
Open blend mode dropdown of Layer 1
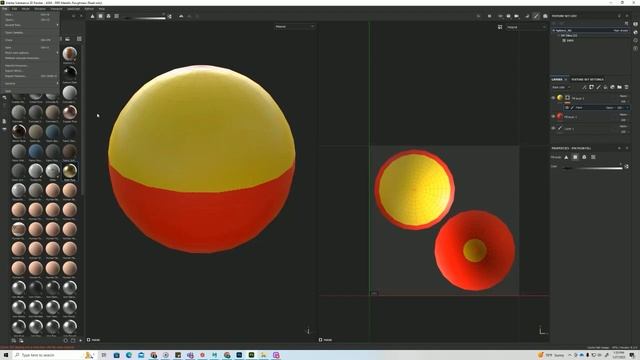623,127
